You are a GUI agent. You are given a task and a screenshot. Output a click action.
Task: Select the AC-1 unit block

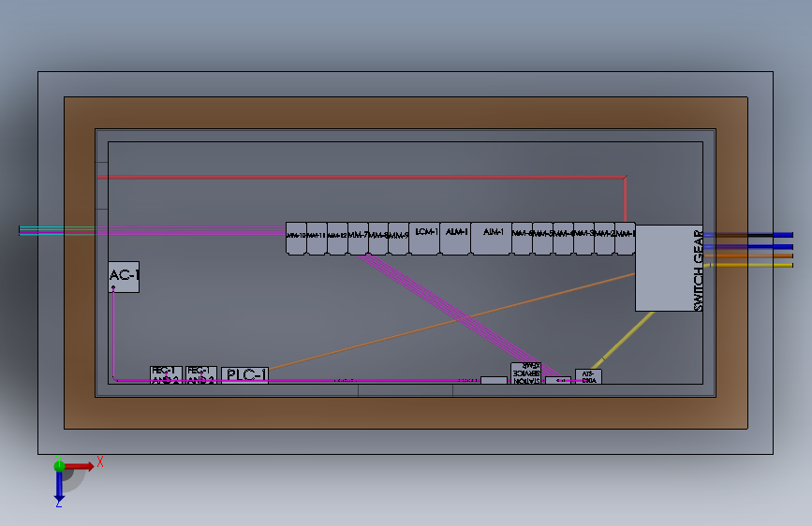[124, 276]
